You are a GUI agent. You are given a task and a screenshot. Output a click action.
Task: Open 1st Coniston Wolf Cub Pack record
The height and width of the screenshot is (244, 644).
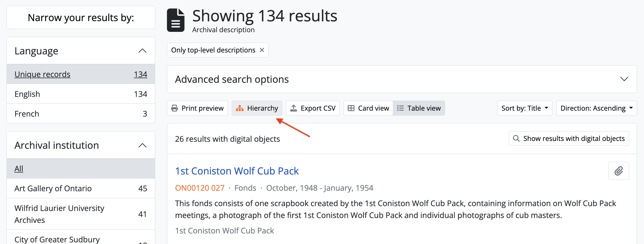point(237,171)
